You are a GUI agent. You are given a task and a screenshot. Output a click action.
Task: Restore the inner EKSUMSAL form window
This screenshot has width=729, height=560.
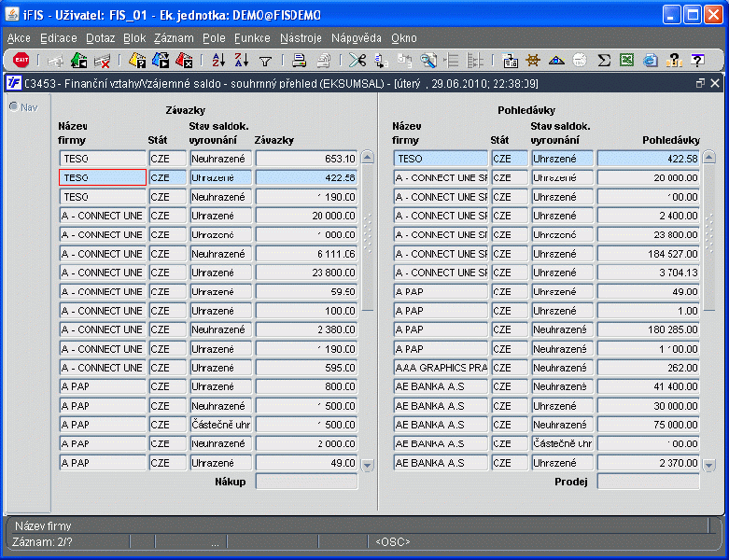point(700,83)
